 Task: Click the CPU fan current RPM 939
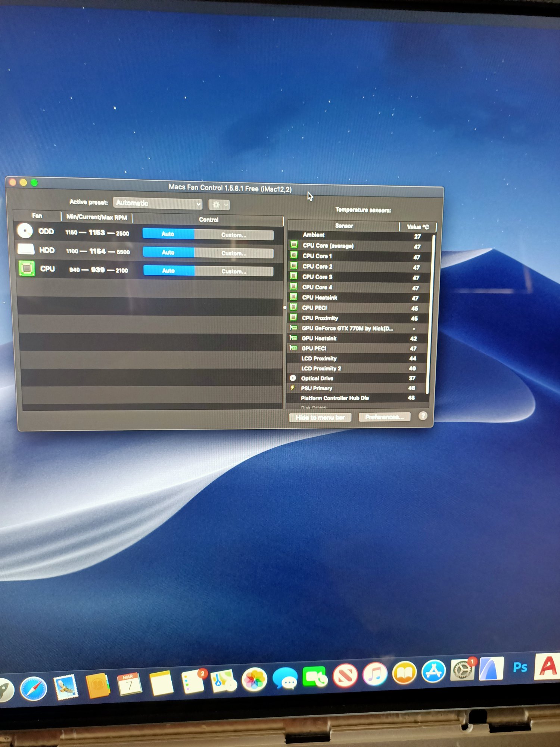tap(98, 270)
